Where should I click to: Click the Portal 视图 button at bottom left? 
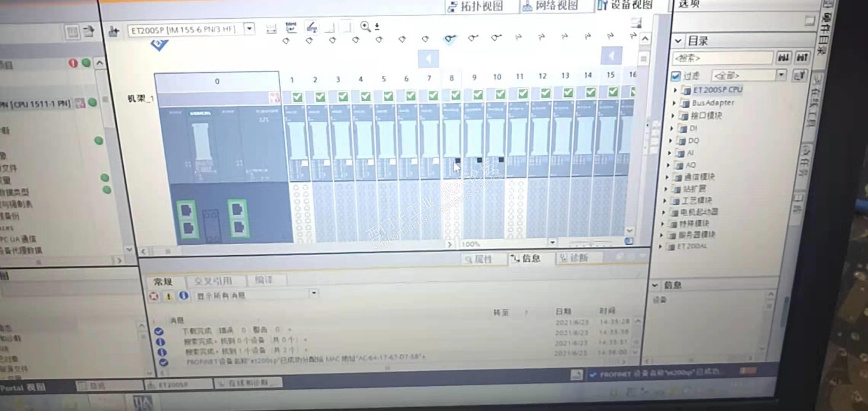click(22, 387)
